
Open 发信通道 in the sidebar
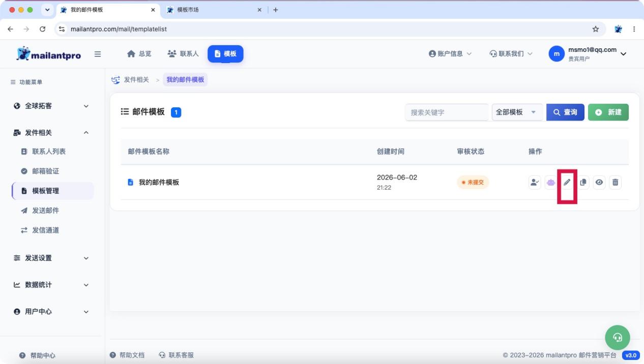pos(46,230)
